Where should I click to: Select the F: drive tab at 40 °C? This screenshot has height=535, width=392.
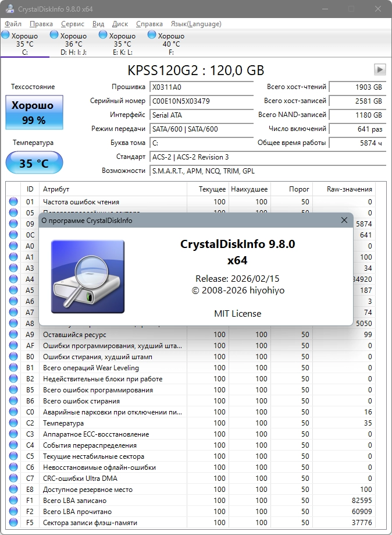pos(171,44)
